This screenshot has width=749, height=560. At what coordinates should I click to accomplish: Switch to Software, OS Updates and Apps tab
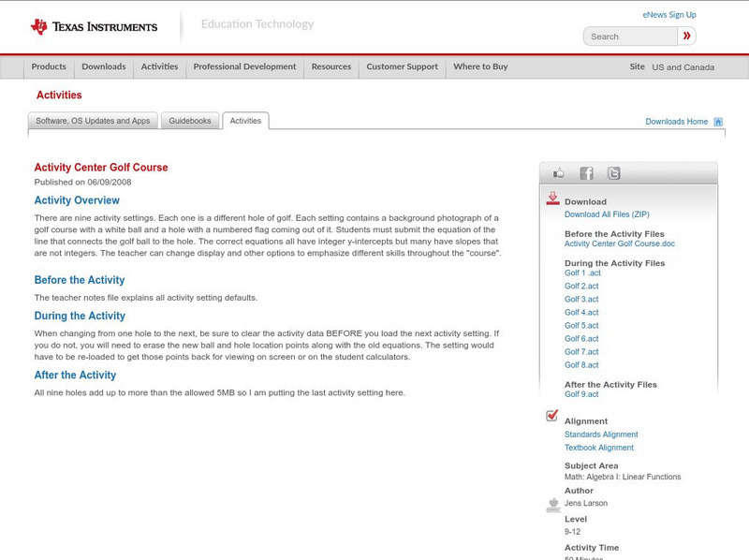[93, 121]
